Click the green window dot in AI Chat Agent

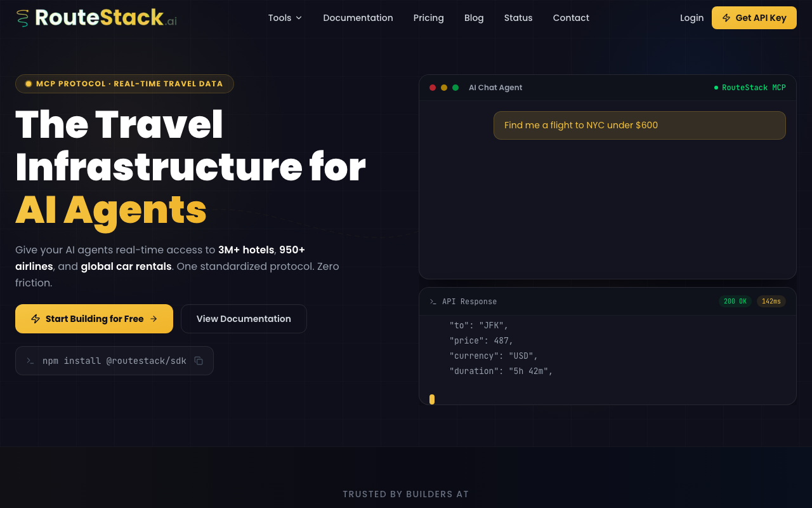(455, 88)
